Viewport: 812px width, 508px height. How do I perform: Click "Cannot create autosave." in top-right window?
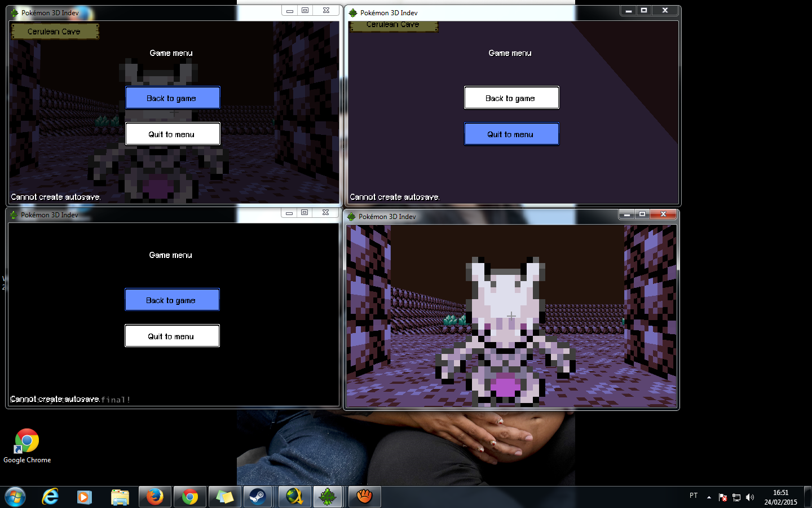pos(395,197)
